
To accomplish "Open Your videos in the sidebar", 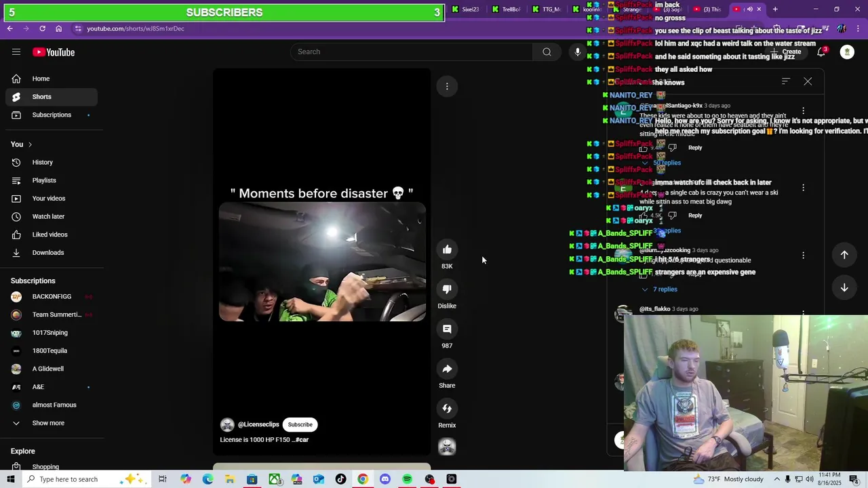I will coord(52,199).
